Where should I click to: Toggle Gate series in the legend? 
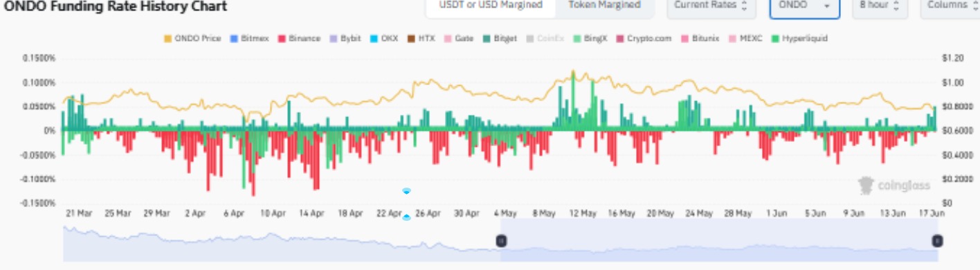(x=458, y=39)
